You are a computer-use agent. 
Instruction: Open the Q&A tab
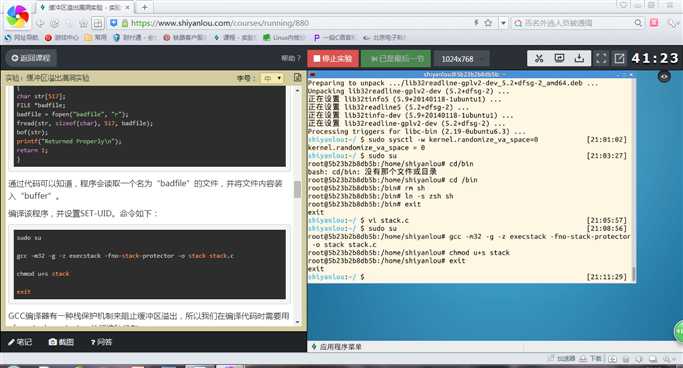click(101, 342)
